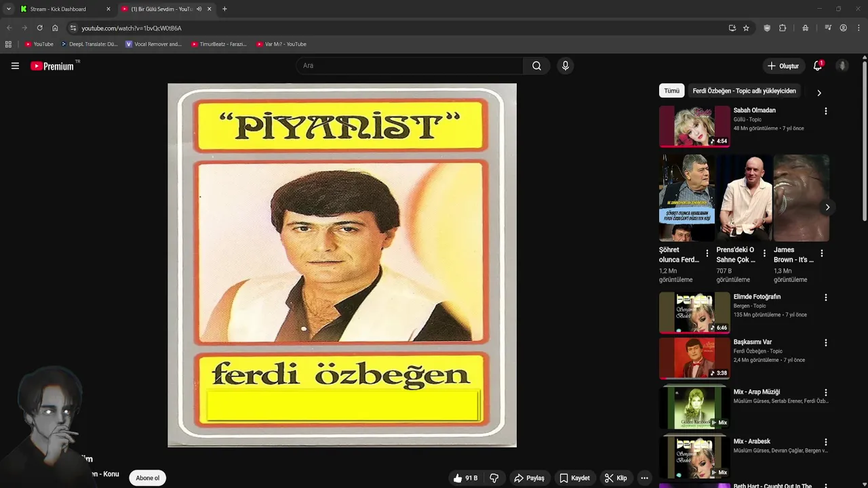The height and width of the screenshot is (488, 868).
Task: Open Başkasını Var thumbnail
Action: tap(694, 358)
